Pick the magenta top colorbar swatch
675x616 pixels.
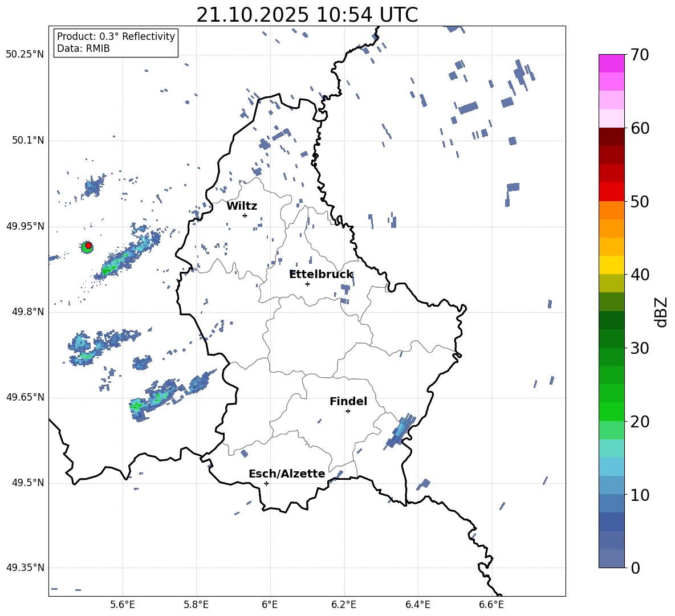tap(612, 63)
